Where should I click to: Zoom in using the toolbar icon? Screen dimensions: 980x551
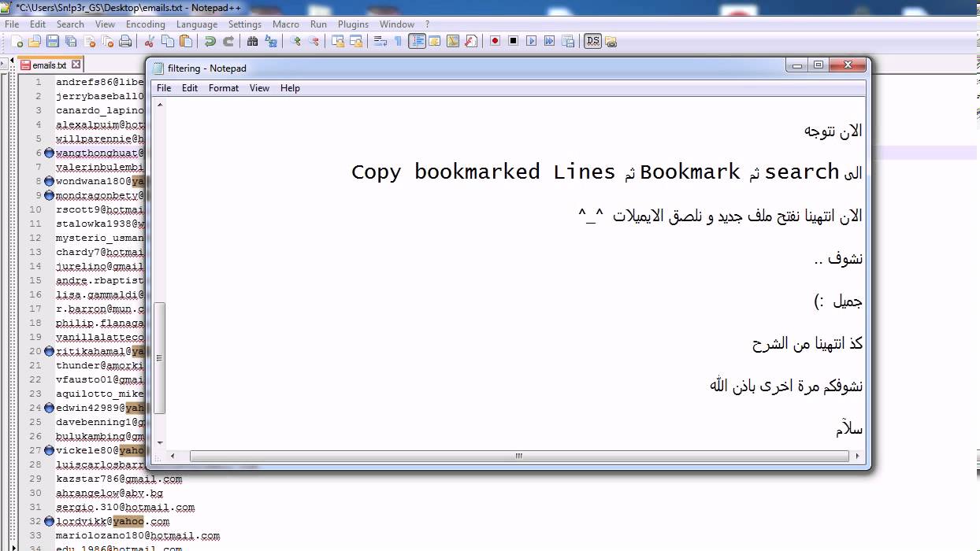296,41
